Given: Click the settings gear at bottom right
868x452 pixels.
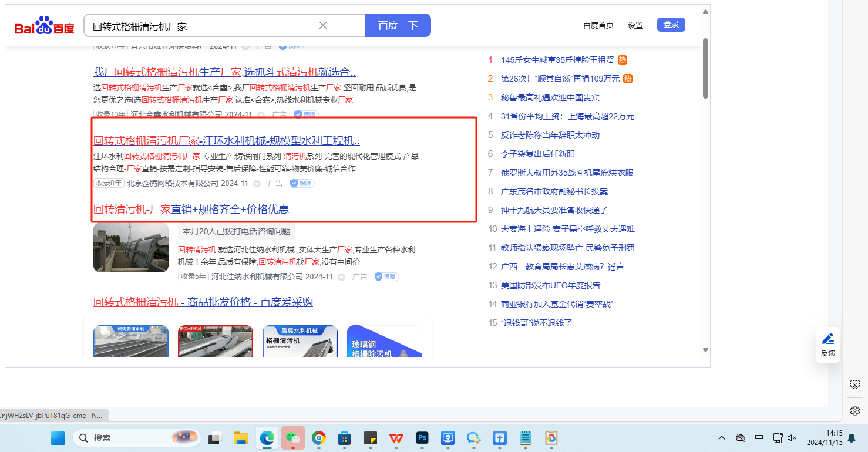Looking at the screenshot, I should 855,410.
